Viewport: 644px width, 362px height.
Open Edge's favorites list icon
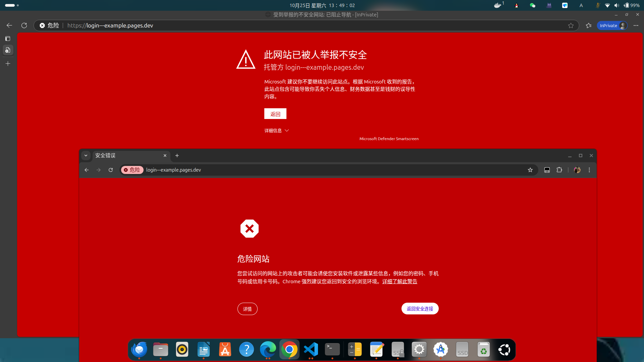589,25
